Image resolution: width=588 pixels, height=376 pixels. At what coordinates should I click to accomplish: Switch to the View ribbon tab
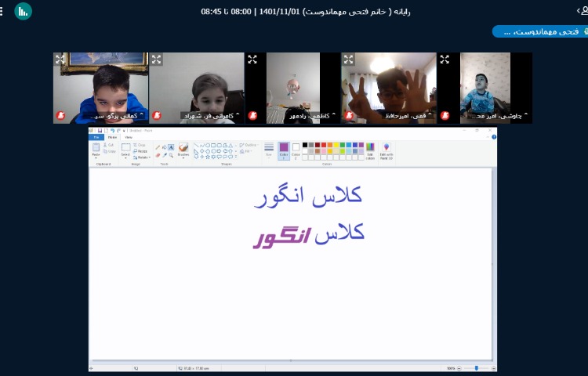129,137
